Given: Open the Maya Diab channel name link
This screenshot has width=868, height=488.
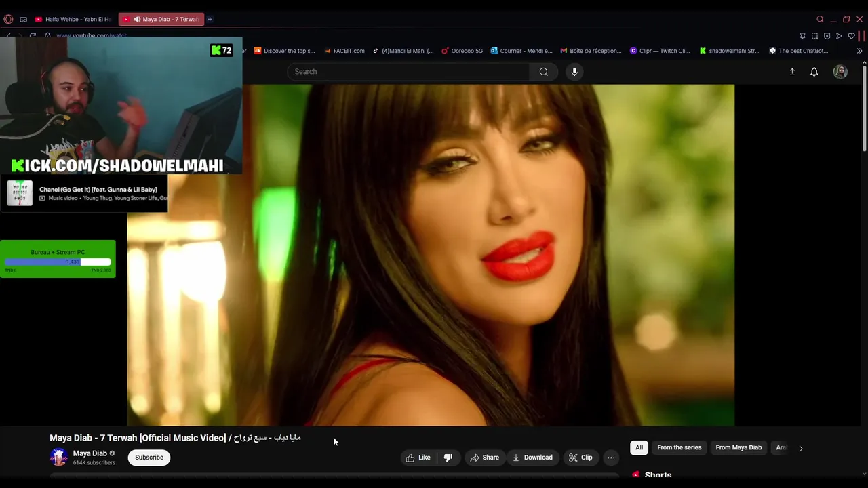Looking at the screenshot, I should [x=90, y=453].
